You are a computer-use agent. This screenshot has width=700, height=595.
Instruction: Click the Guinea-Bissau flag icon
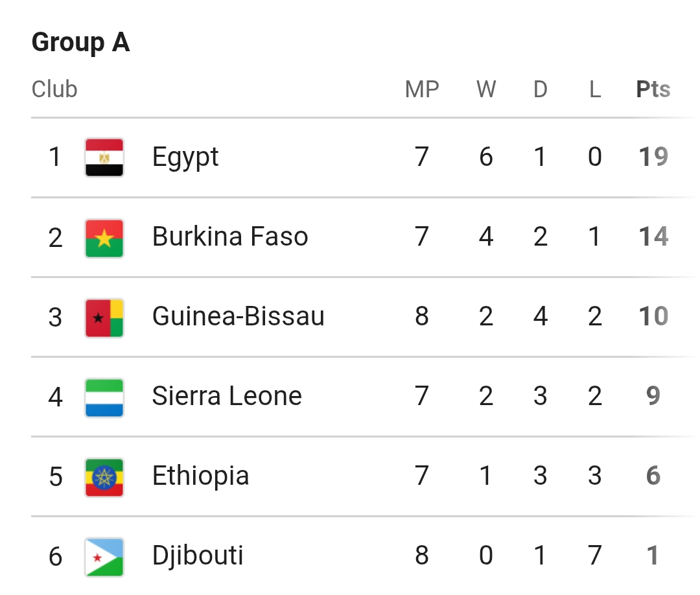(104, 317)
